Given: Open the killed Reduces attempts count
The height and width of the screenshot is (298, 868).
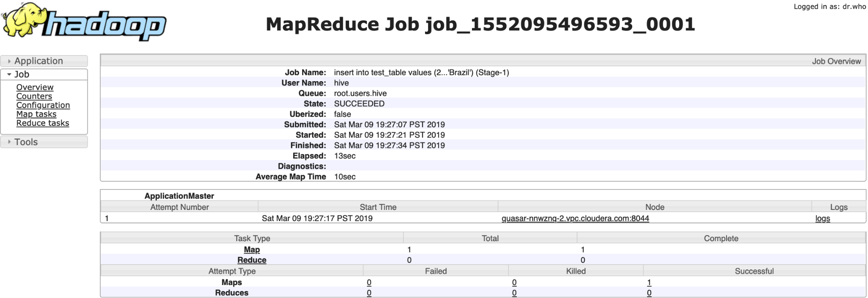Looking at the screenshot, I should click(x=514, y=293).
